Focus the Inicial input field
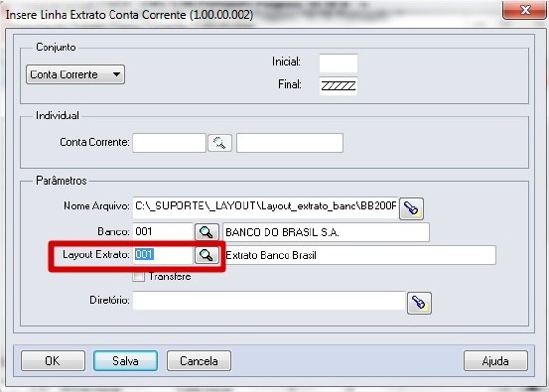This screenshot has width=549, height=392. 339,63
